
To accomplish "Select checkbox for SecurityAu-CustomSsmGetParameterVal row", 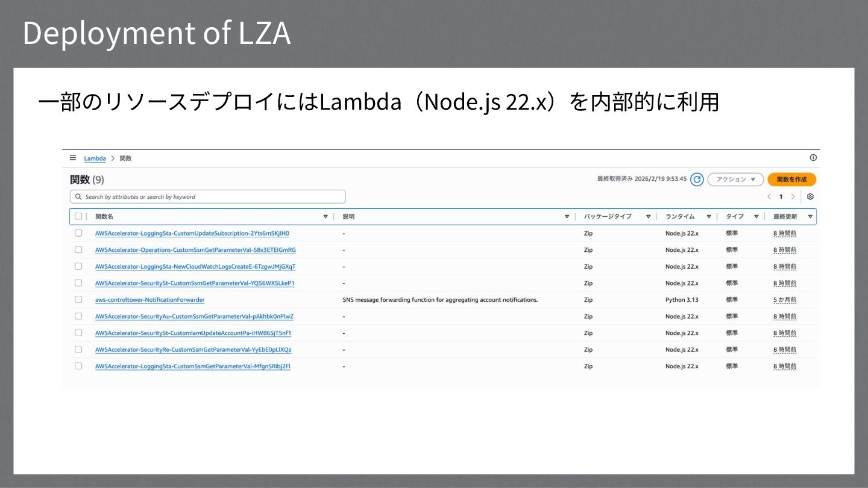I will tap(78, 316).
